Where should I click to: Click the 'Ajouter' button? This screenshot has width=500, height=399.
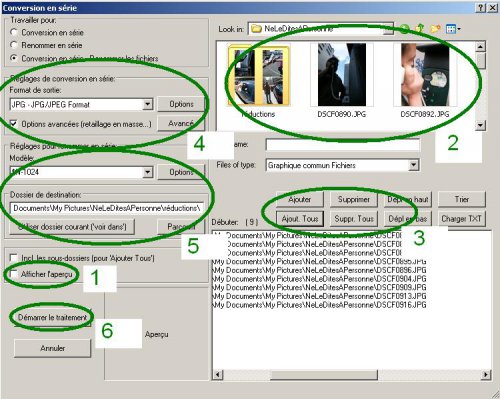point(300,199)
